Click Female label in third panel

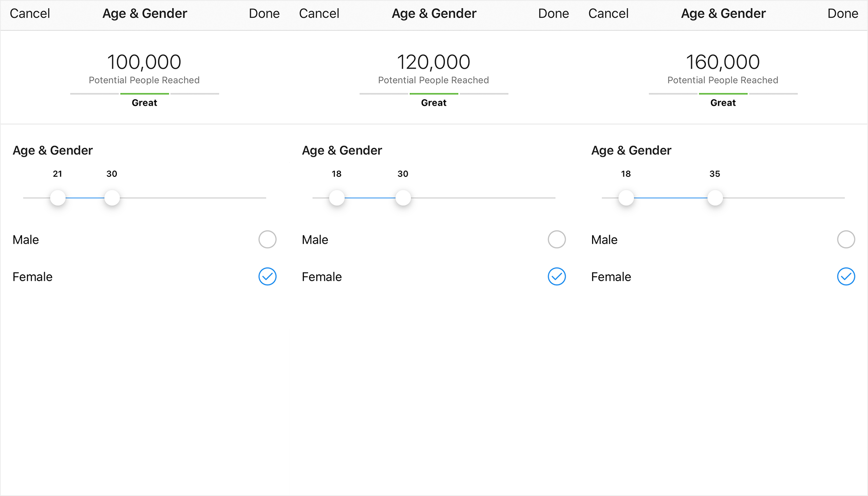[611, 277]
